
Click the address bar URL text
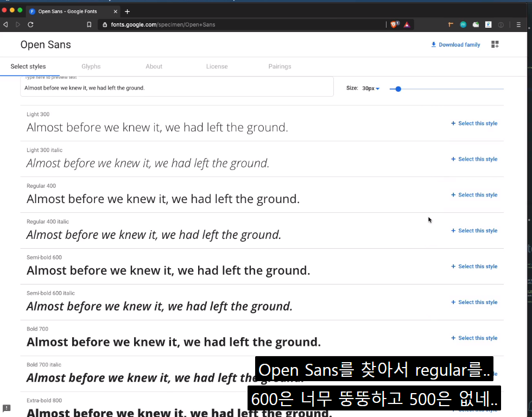pyautogui.click(x=163, y=24)
